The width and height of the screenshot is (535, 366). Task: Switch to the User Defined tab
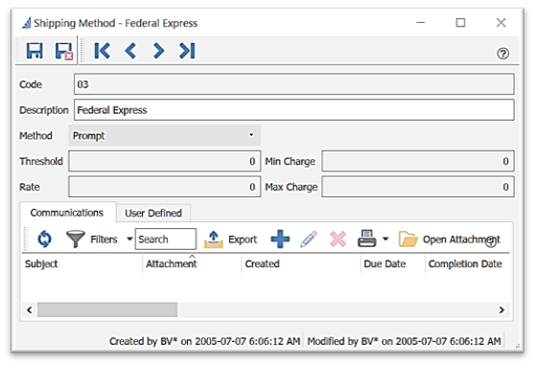tap(153, 213)
